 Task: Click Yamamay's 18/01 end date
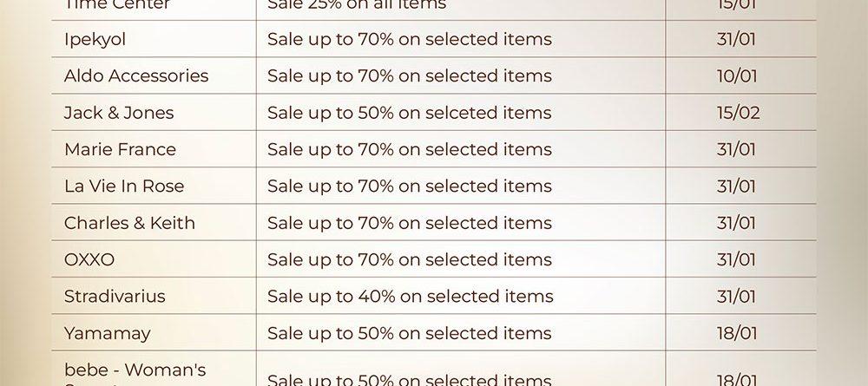[x=737, y=333]
